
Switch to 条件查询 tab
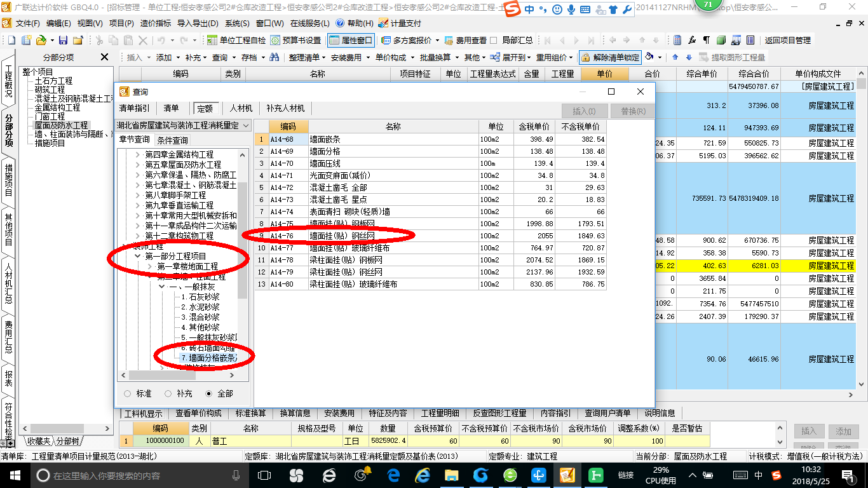(172, 140)
